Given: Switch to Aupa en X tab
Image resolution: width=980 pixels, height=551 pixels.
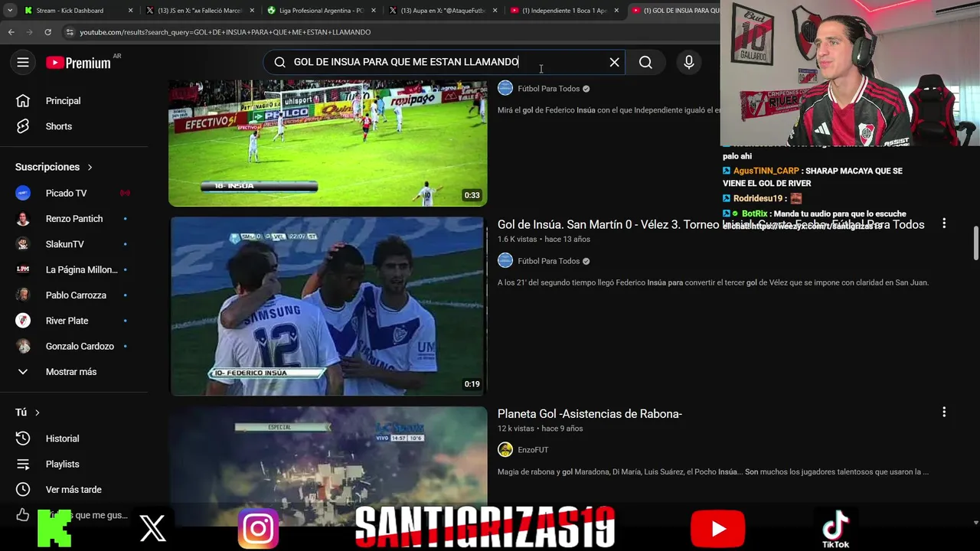Looking at the screenshot, I should point(443,11).
